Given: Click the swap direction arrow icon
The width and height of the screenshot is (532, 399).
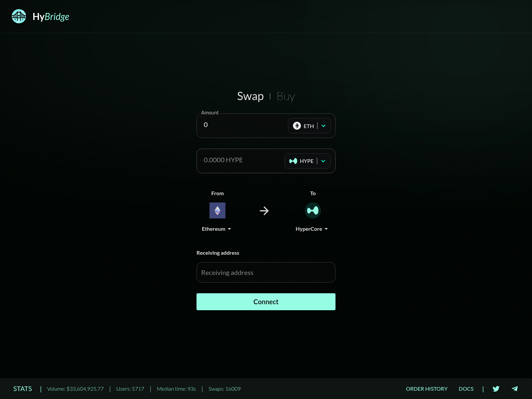Looking at the screenshot, I should (x=264, y=211).
